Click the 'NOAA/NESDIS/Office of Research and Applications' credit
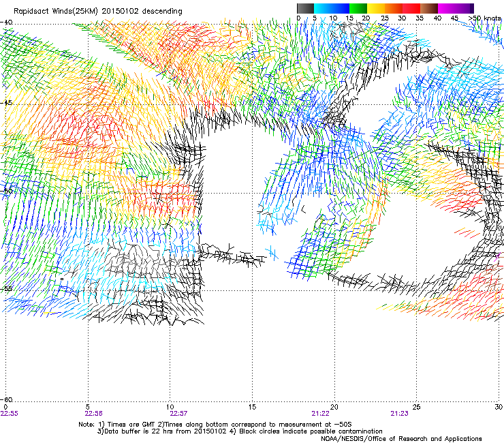The image size is (504, 443). click(401, 439)
